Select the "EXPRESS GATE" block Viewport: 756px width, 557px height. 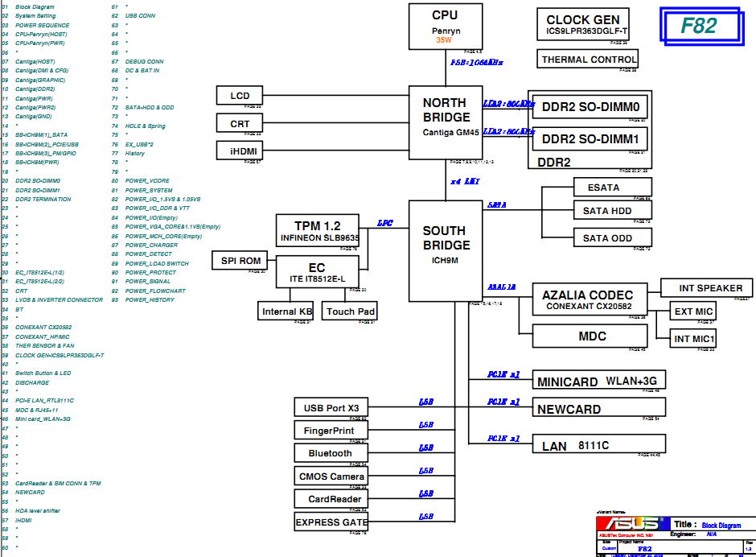click(331, 522)
